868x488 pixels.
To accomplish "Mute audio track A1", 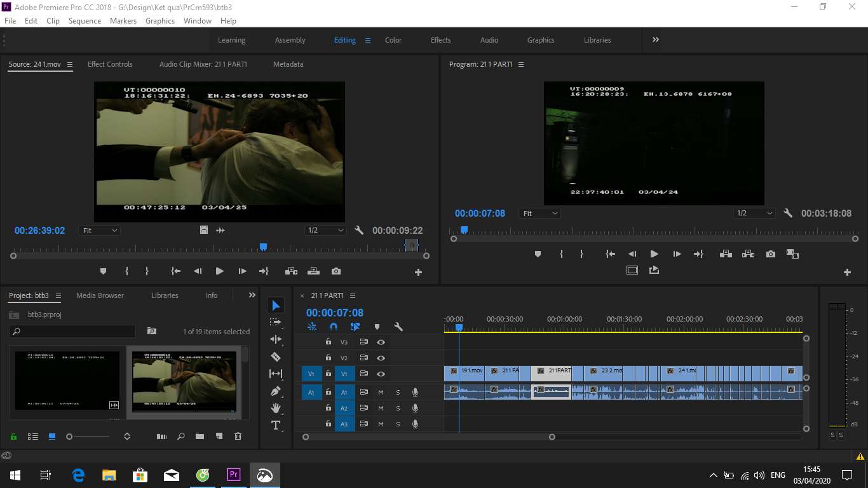I will pyautogui.click(x=381, y=392).
